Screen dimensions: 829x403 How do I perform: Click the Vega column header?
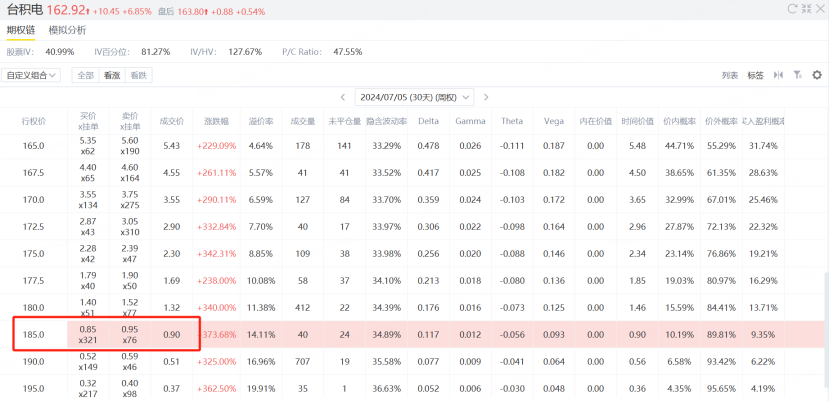554,121
